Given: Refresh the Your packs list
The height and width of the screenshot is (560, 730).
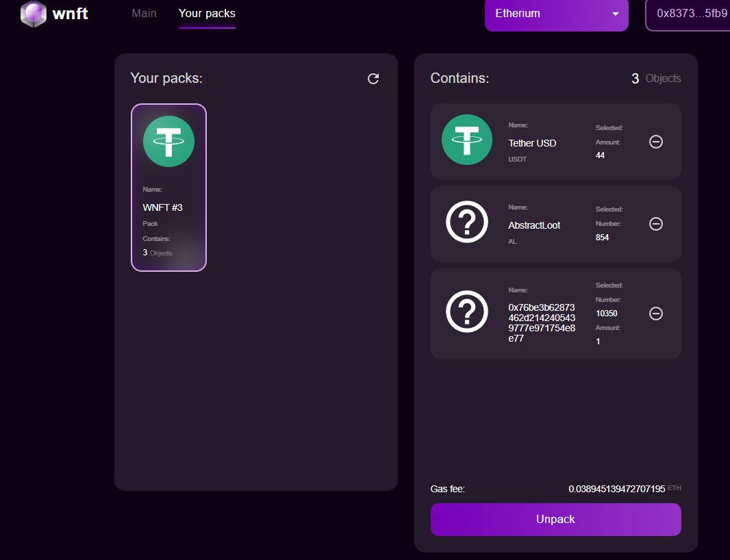Looking at the screenshot, I should 373,79.
